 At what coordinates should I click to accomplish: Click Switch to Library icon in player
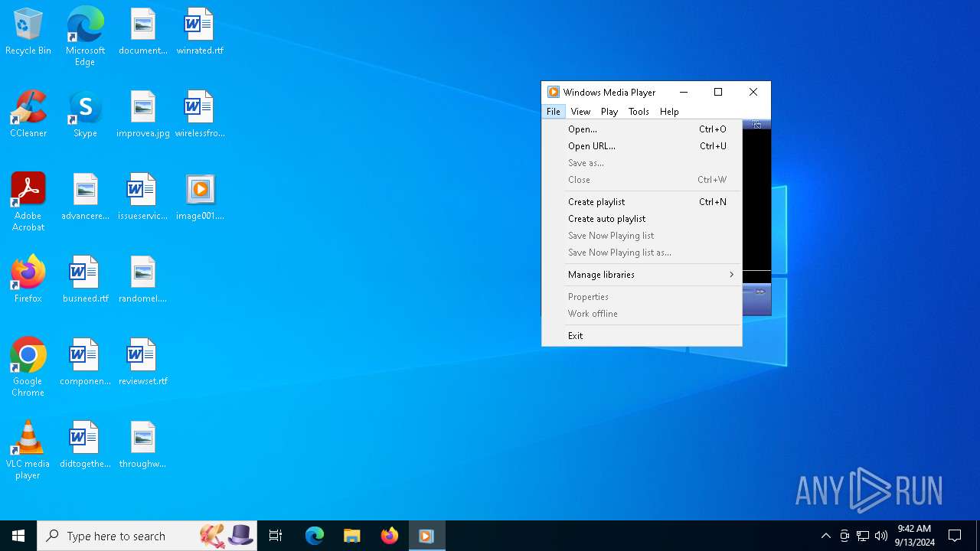[x=756, y=124]
